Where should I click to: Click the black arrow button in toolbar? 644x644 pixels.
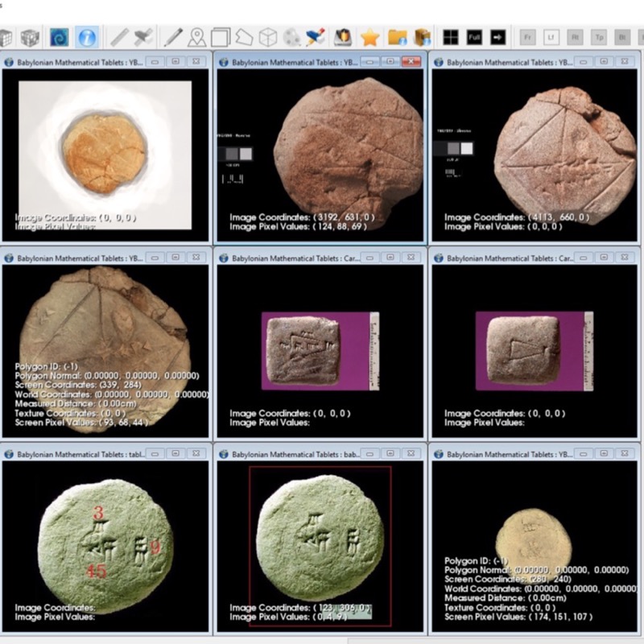[x=498, y=37]
